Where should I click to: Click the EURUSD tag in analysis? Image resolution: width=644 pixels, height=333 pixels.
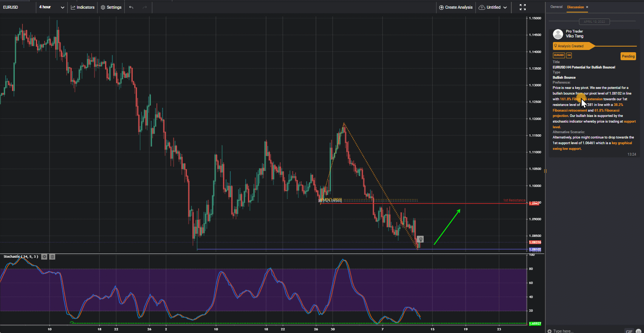pyautogui.click(x=559, y=55)
